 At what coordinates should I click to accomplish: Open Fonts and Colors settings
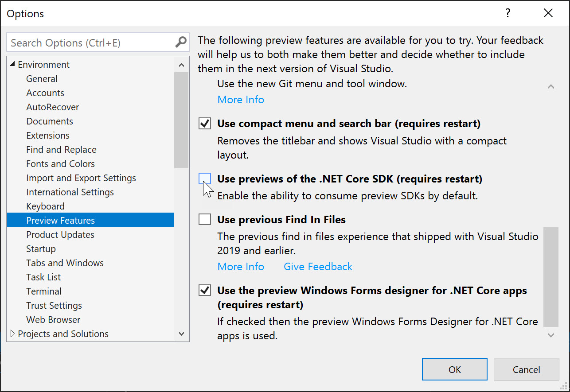tap(60, 164)
